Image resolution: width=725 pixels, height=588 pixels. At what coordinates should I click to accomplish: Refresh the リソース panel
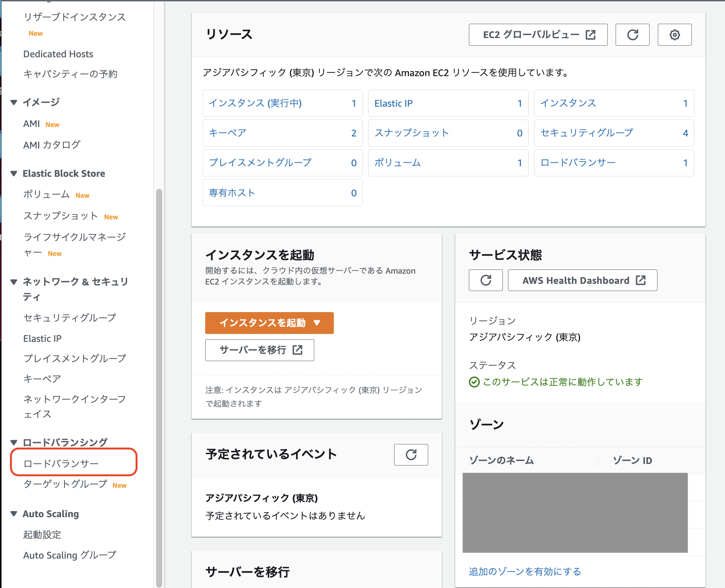click(x=632, y=34)
